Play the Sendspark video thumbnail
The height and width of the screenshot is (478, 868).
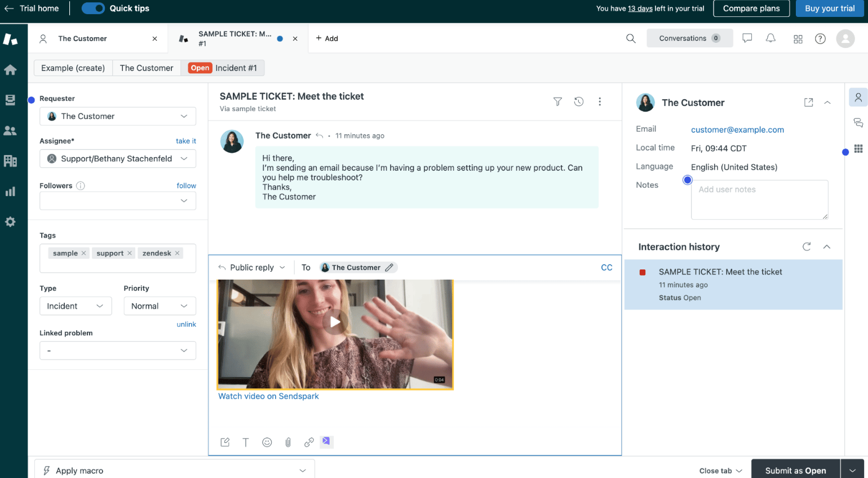[x=335, y=322]
